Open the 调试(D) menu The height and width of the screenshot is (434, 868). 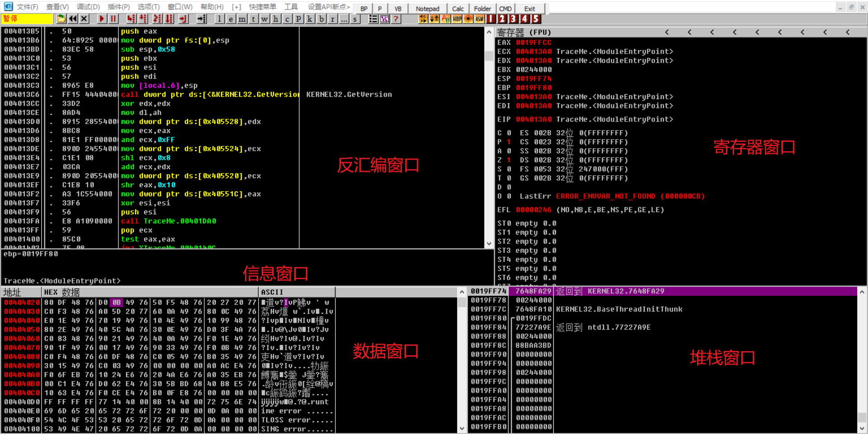click(x=88, y=7)
